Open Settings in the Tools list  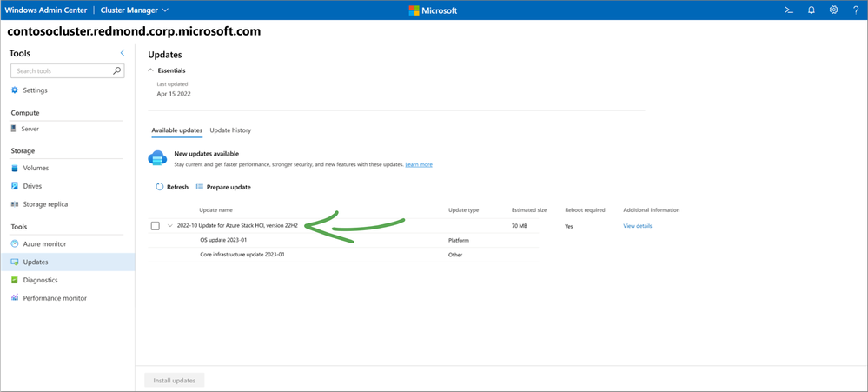35,90
